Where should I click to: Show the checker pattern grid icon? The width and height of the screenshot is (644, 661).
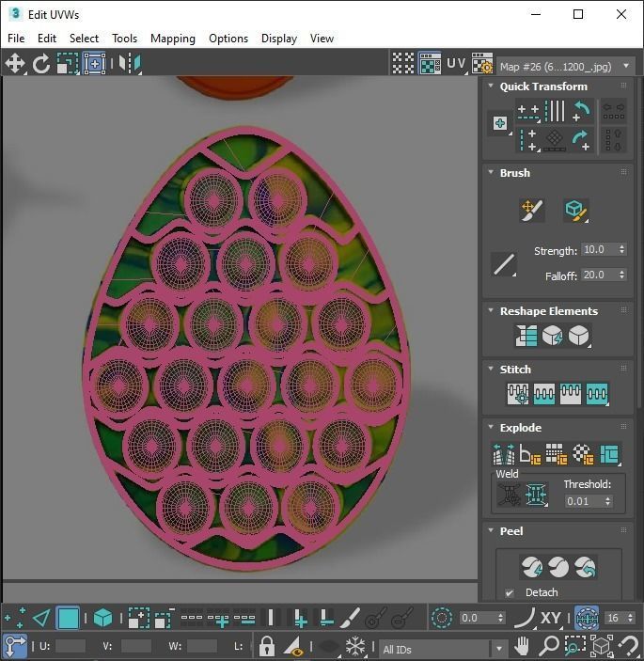403,63
